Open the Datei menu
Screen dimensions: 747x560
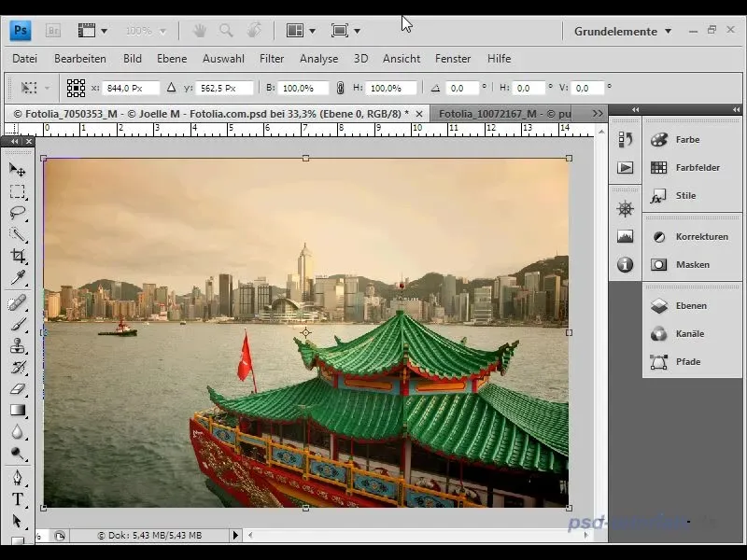[25, 59]
